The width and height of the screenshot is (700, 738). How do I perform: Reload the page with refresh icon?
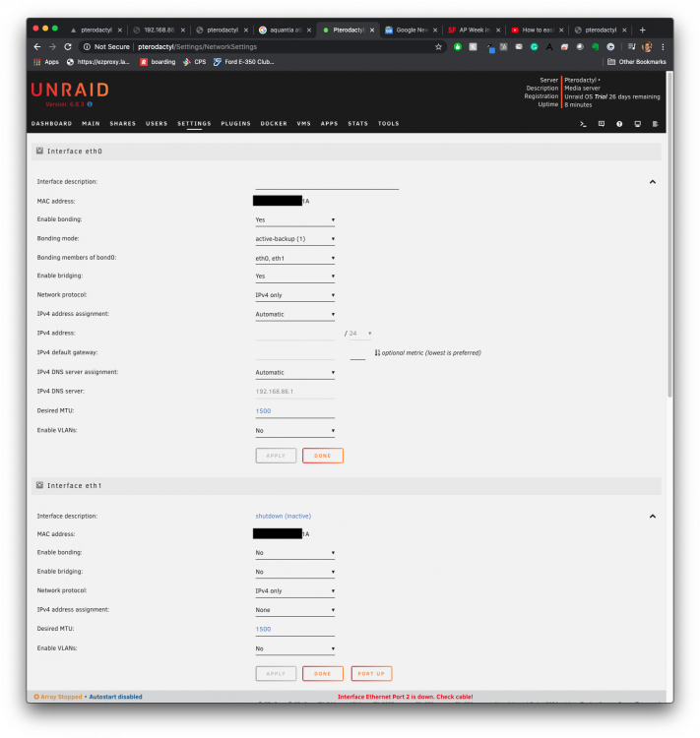pos(68,46)
